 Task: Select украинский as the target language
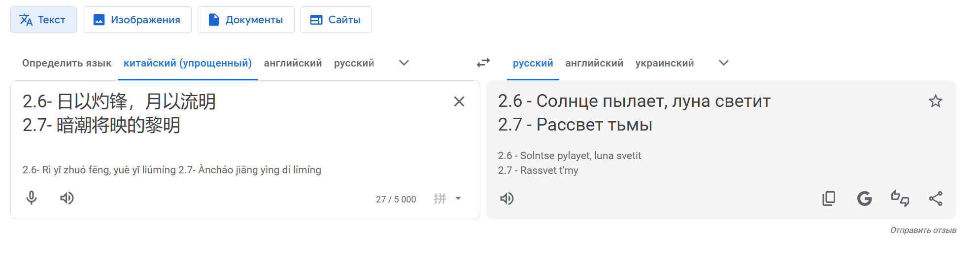click(664, 63)
